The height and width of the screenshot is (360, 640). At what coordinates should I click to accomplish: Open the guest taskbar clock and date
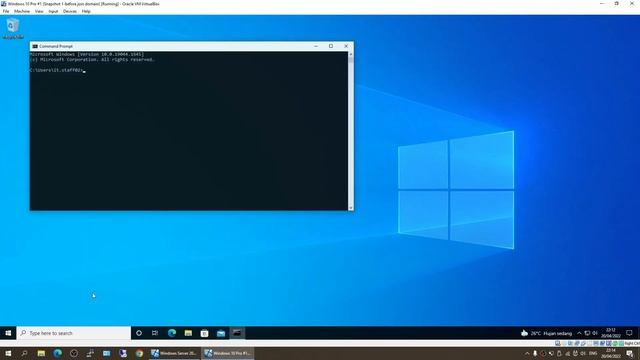611,333
